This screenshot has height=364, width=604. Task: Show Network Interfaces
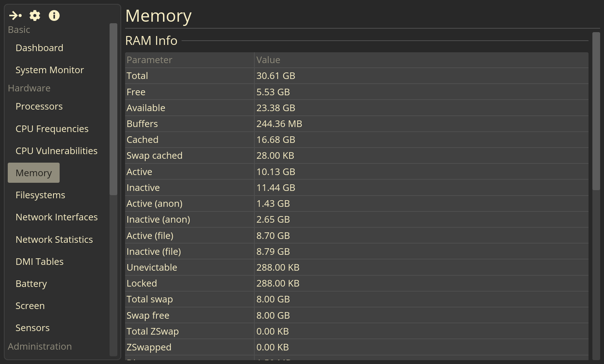57,217
